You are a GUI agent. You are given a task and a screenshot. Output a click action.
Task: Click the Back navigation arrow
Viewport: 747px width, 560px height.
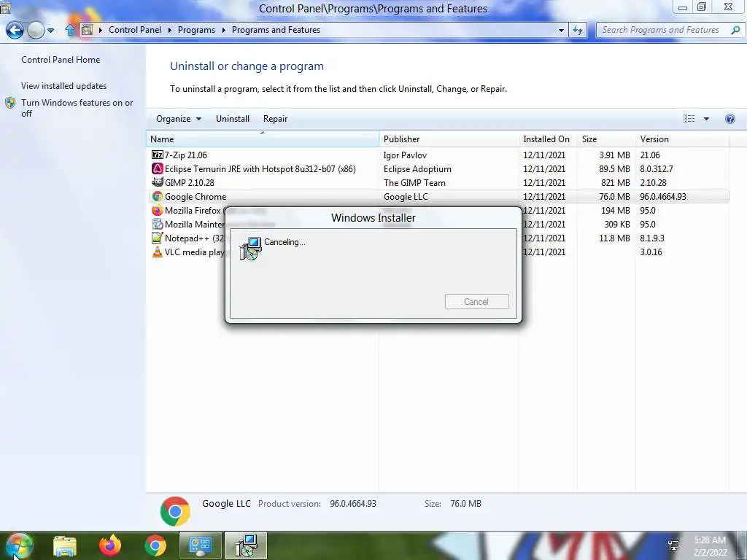pos(15,30)
